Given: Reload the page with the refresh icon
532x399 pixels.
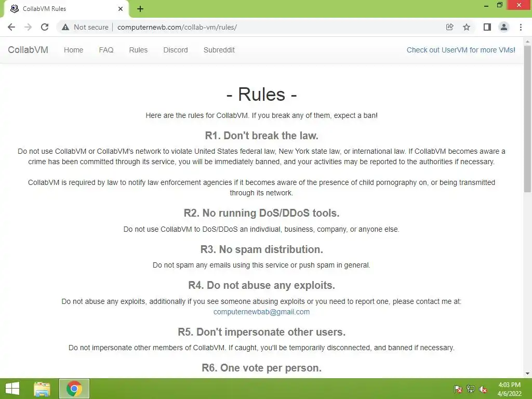Looking at the screenshot, I should pyautogui.click(x=45, y=27).
